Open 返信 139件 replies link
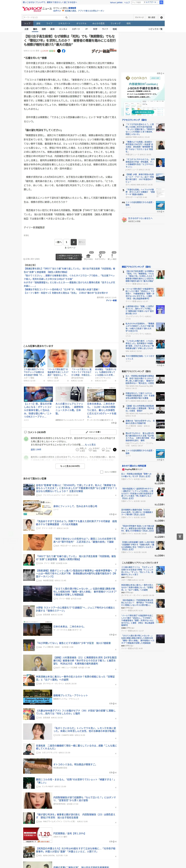Image resolution: width=186 pixels, height=868 pixels. [36, 449]
